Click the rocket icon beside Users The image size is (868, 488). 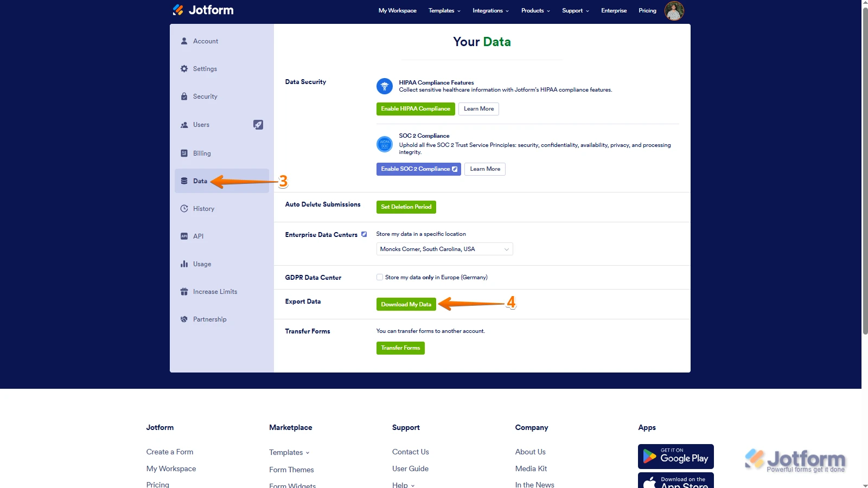(258, 125)
